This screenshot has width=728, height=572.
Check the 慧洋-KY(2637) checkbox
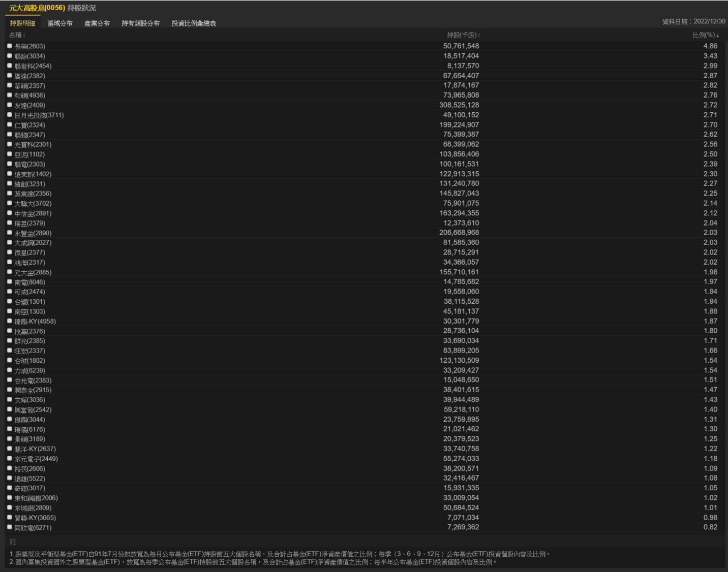tap(10, 449)
